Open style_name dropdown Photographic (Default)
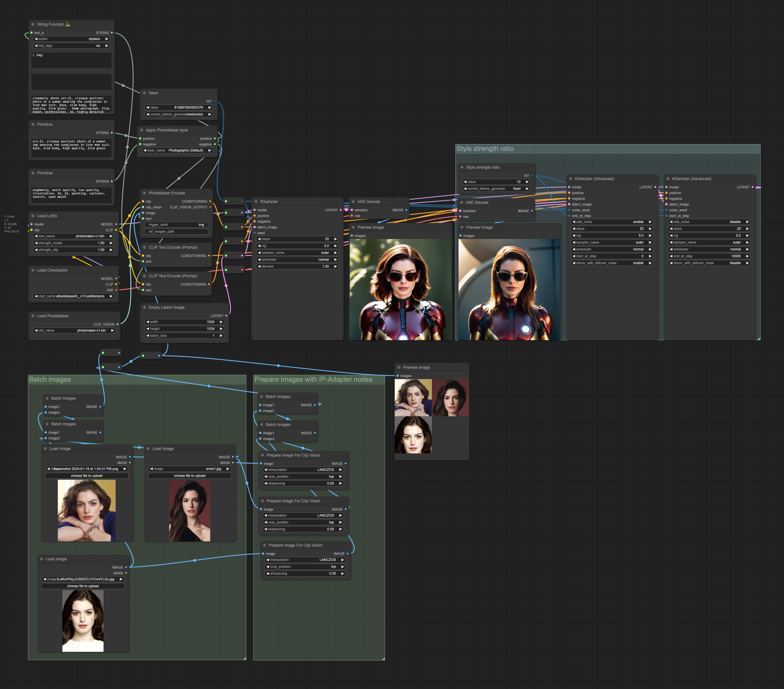 [177, 150]
